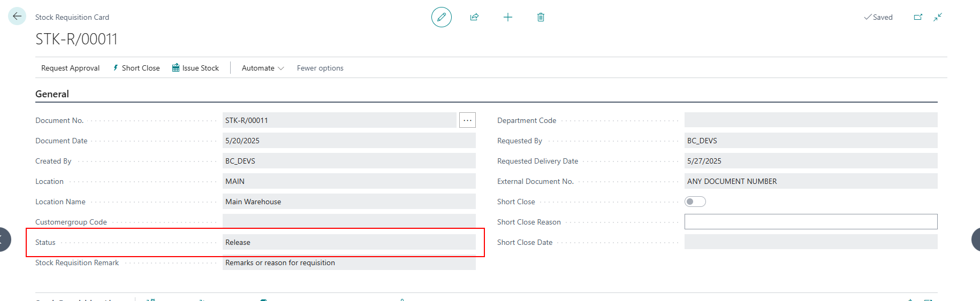Click the trash delete icon
This screenshot has height=301, width=980.
tap(541, 17)
